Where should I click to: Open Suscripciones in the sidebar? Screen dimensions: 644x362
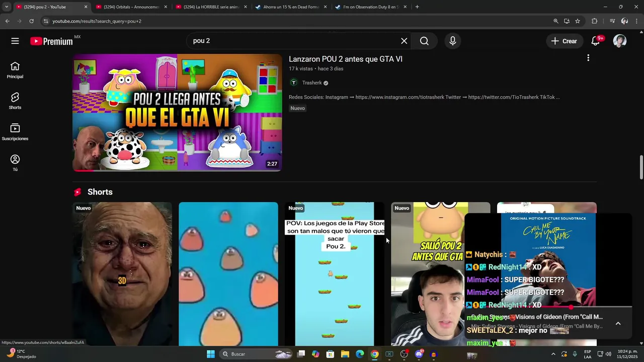coord(15,132)
